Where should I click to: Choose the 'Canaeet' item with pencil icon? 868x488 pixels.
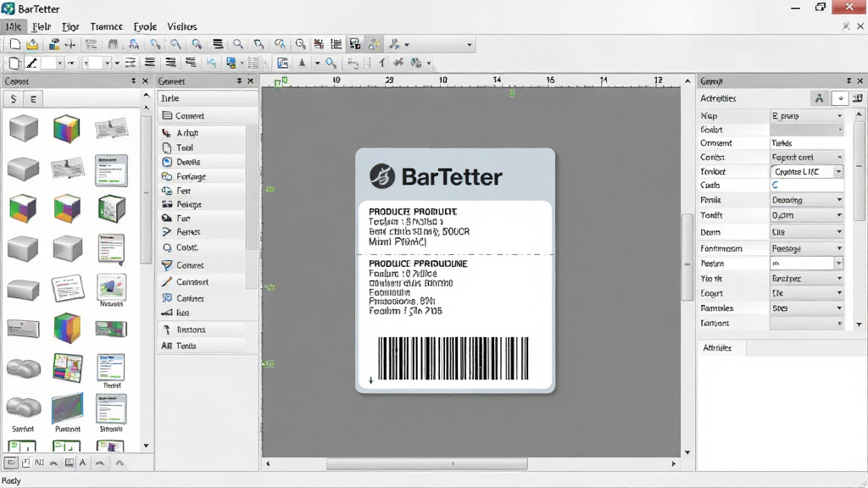click(x=202, y=281)
